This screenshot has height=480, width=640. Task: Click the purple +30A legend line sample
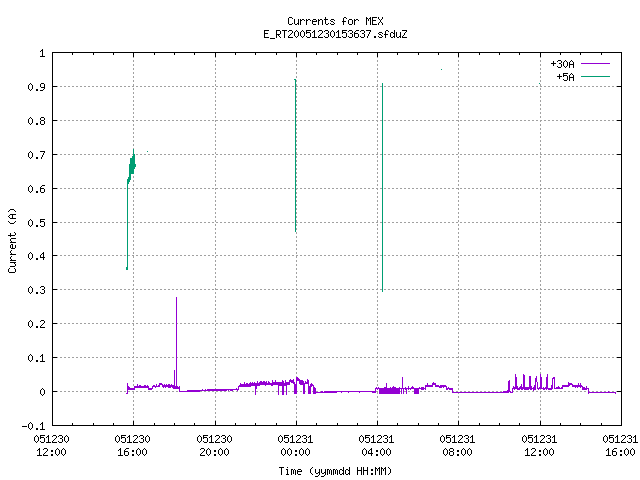(x=595, y=64)
